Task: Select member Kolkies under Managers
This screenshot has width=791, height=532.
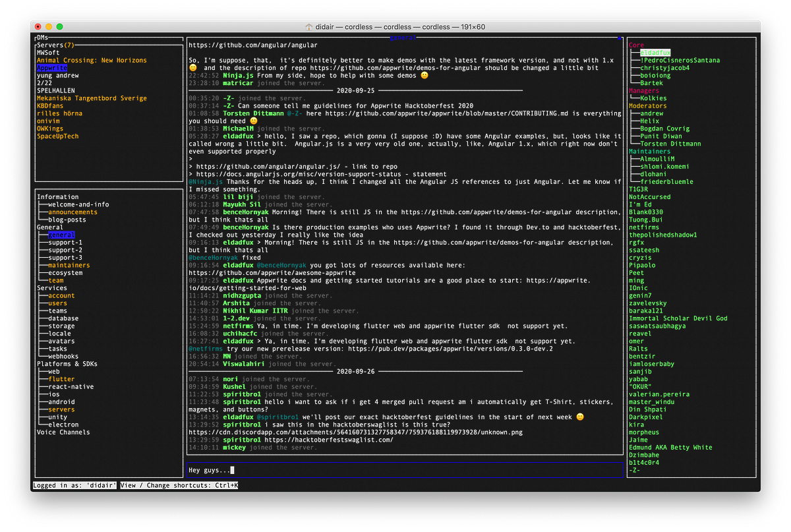Action: 653,98
